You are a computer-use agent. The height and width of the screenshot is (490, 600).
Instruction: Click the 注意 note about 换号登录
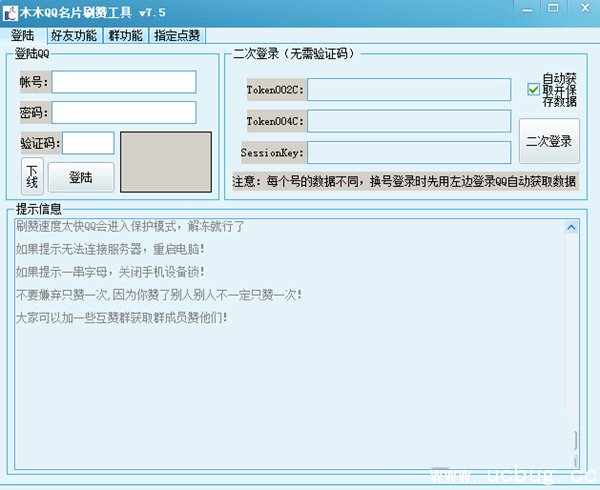[405, 181]
